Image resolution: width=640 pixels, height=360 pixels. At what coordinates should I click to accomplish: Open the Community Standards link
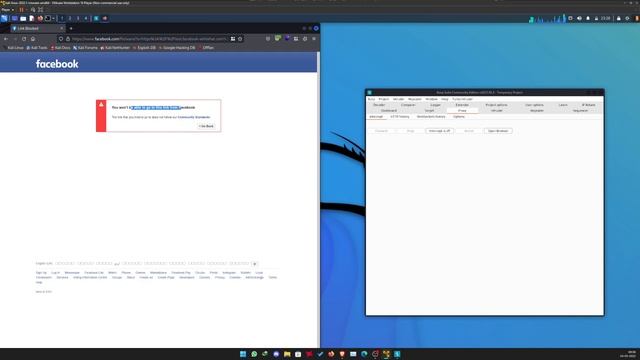[194, 117]
